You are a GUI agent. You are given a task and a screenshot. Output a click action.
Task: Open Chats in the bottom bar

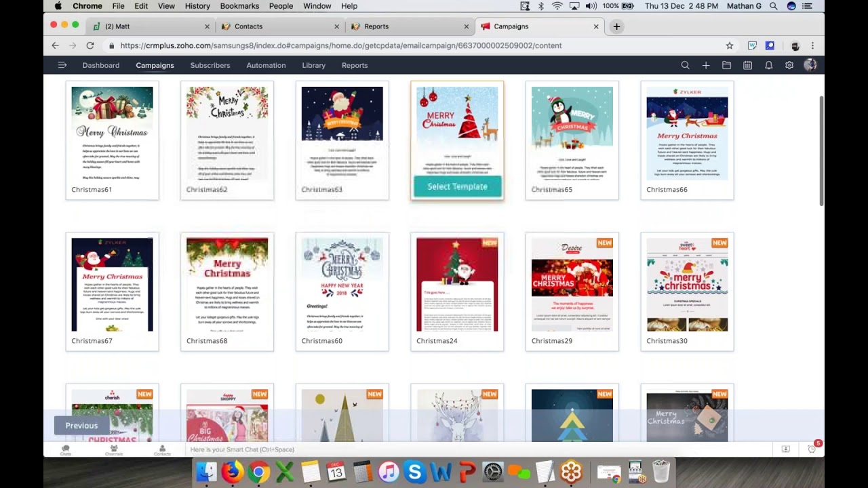tap(65, 449)
